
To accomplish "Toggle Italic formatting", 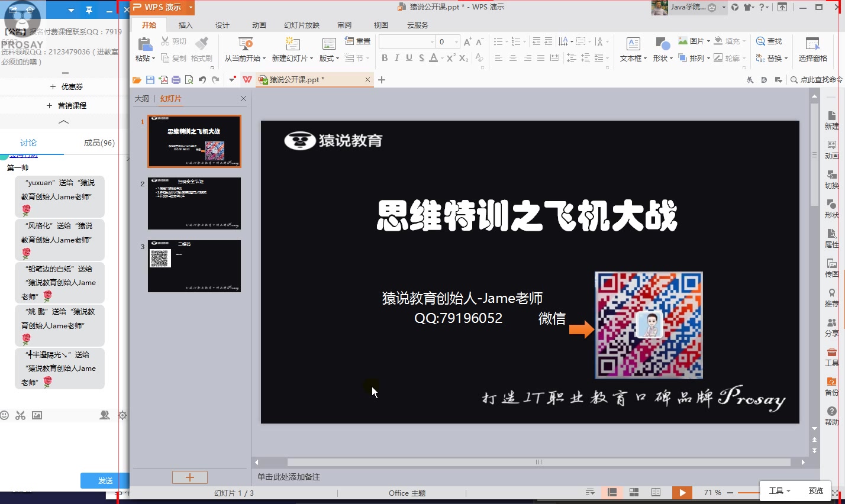I will pyautogui.click(x=396, y=58).
